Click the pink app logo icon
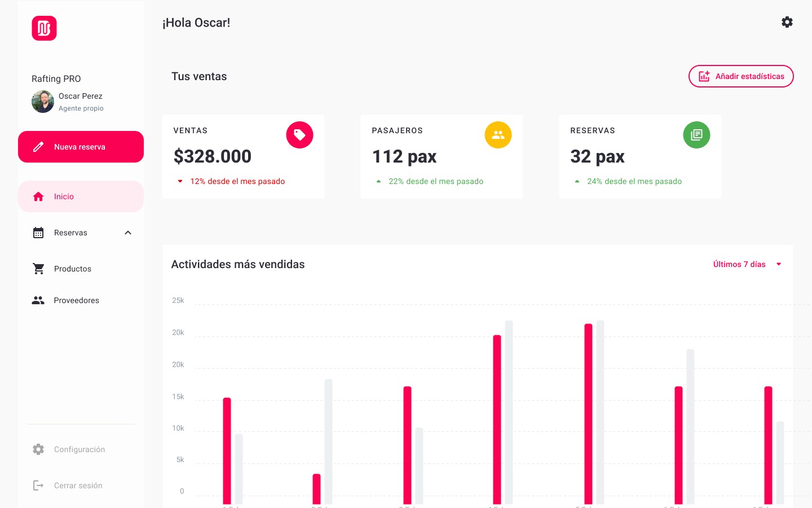Image resolution: width=812 pixels, height=508 pixels. pos(44,28)
